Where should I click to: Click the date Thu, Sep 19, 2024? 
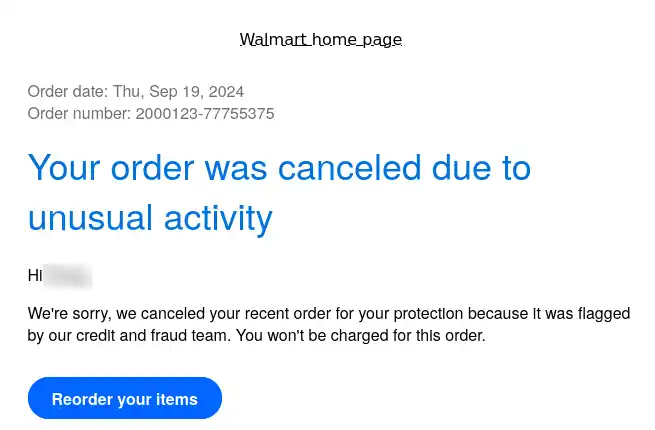pos(178,92)
